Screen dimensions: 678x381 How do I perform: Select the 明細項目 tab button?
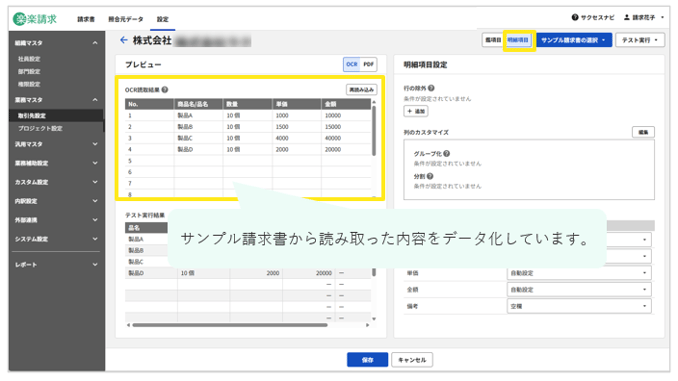pyautogui.click(x=518, y=40)
